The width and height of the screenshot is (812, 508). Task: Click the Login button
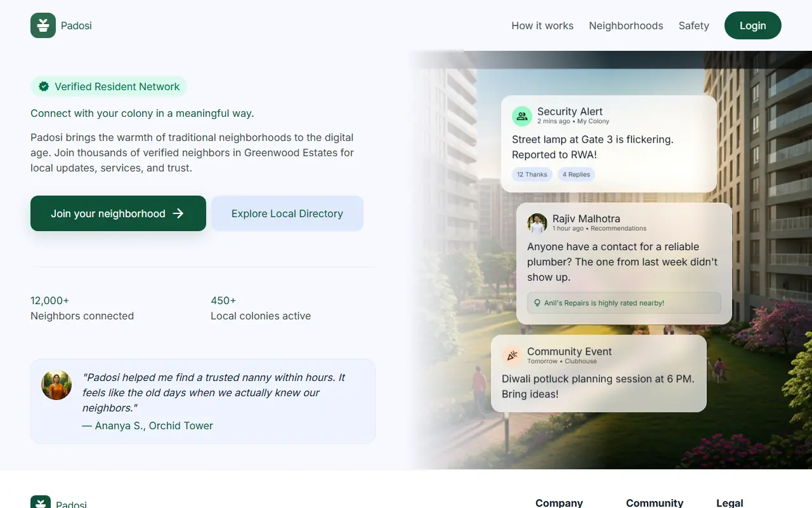(753, 25)
